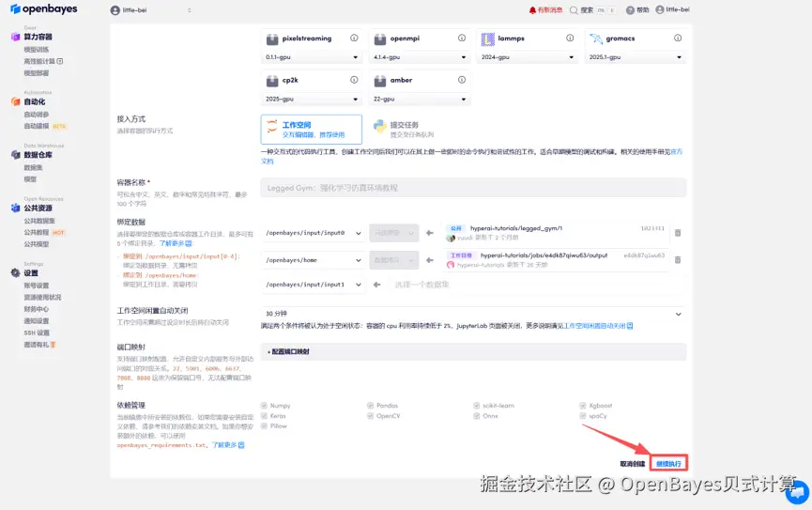Expand 配置端口映射 section
The height and width of the screenshot is (510, 812).
pos(473,351)
